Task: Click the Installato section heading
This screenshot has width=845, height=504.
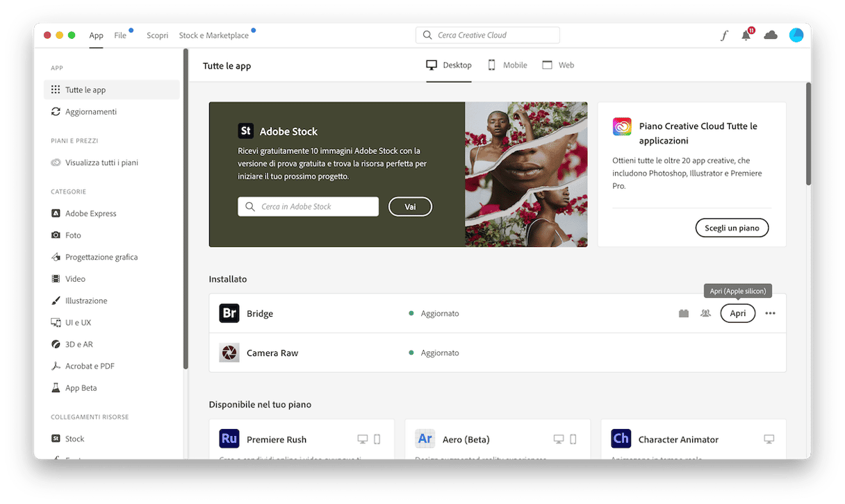Action: click(x=228, y=279)
